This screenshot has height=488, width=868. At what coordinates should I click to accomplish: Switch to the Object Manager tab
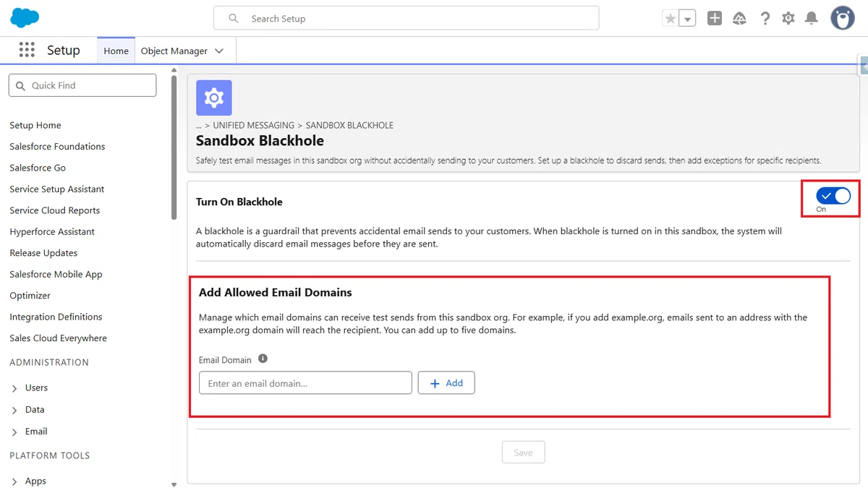174,51
